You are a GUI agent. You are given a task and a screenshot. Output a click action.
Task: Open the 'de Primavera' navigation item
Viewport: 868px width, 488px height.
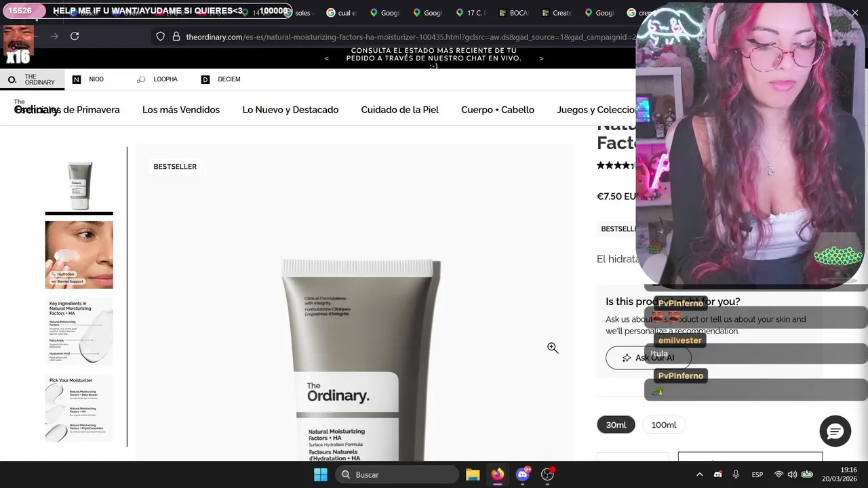tap(91, 110)
